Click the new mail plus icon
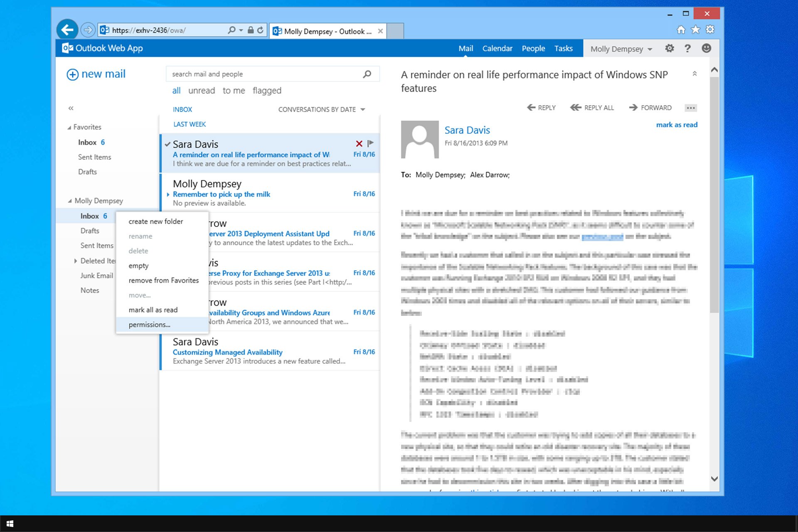The width and height of the screenshot is (798, 532). 72,74
